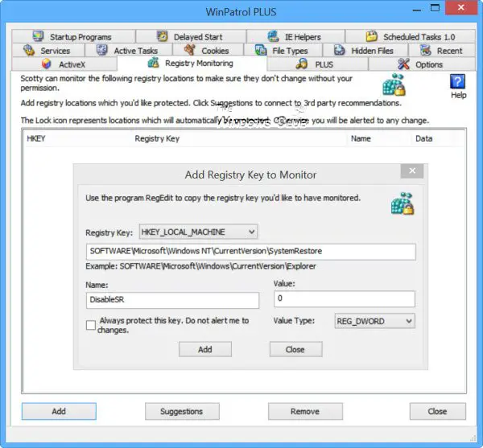Click the bottom-left Add button of main window
Image resolution: width=483 pixels, height=448 pixels.
point(59,411)
